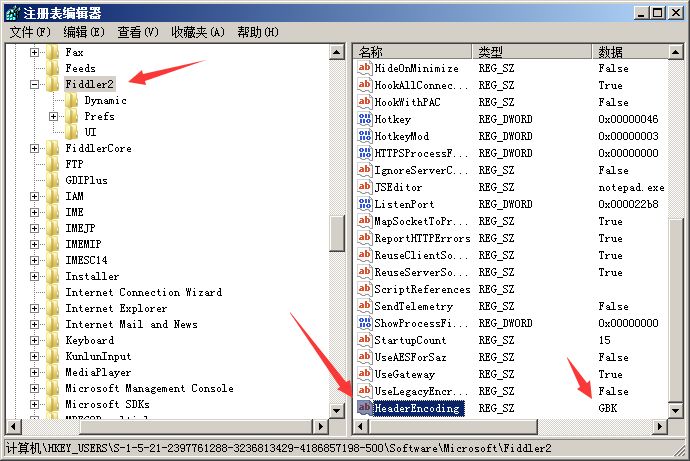The width and height of the screenshot is (690, 461).
Task: Click the HeaderEncoding string value icon
Action: pos(365,408)
